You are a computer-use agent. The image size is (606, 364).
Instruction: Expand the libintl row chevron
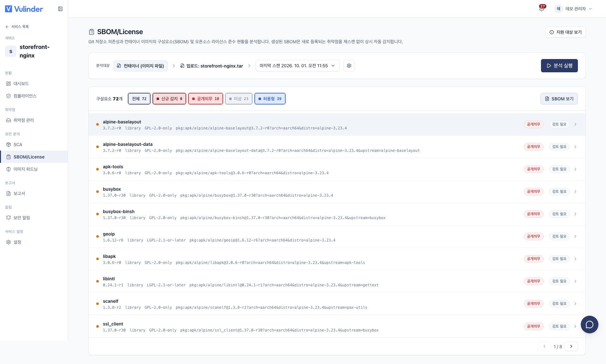tap(575, 281)
